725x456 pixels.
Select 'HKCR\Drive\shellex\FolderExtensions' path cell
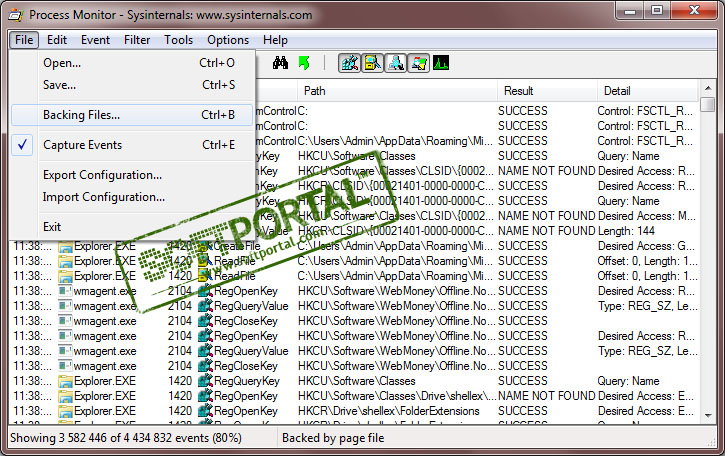point(388,411)
